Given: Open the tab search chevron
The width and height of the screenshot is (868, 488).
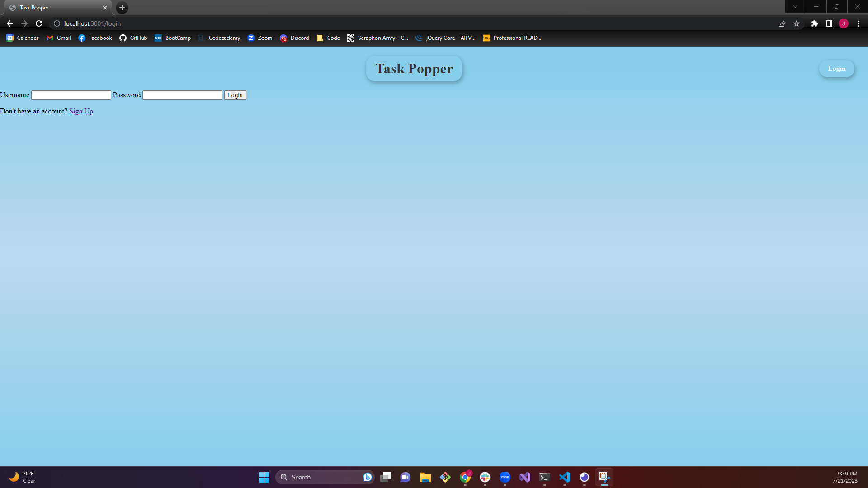Looking at the screenshot, I should (x=795, y=6).
